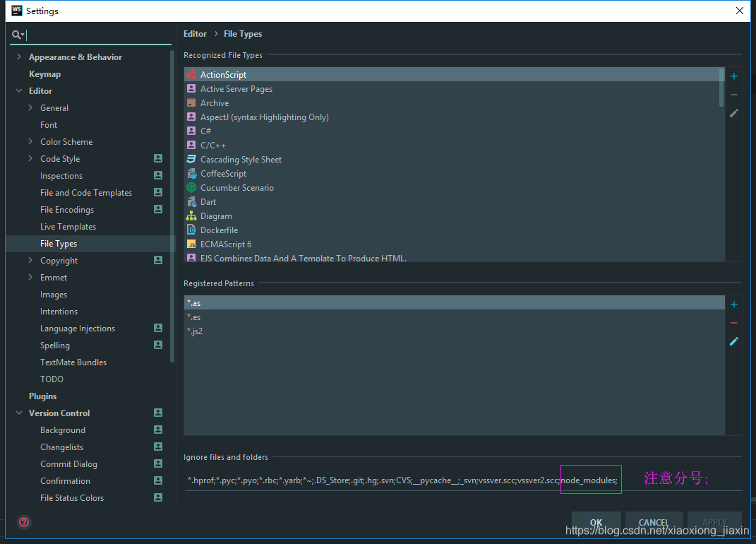Open the Keymap settings page
The image size is (756, 544).
[x=45, y=74]
